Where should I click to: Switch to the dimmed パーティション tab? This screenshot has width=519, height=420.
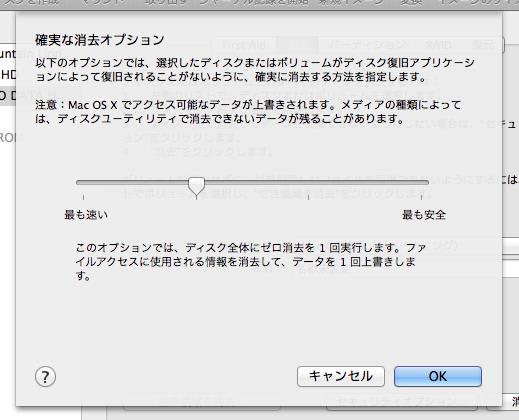tap(367, 45)
